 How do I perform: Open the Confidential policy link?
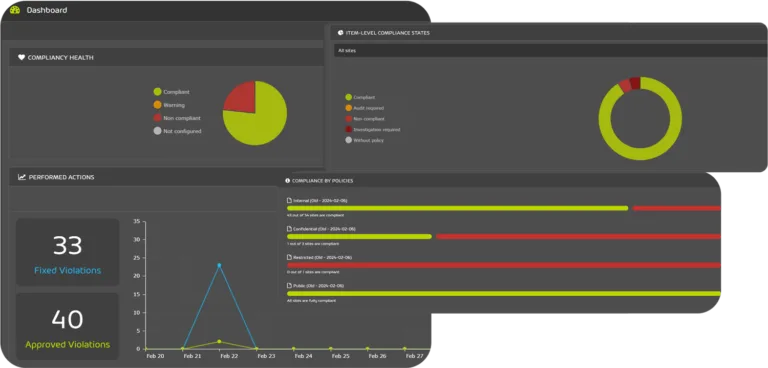pyautogui.click(x=324, y=229)
